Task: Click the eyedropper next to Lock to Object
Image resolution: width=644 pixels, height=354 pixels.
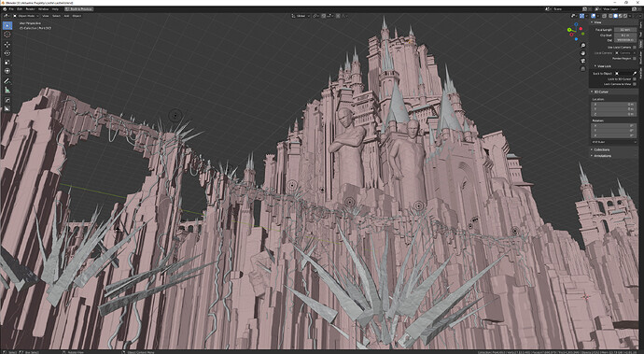Action: pyautogui.click(x=635, y=74)
